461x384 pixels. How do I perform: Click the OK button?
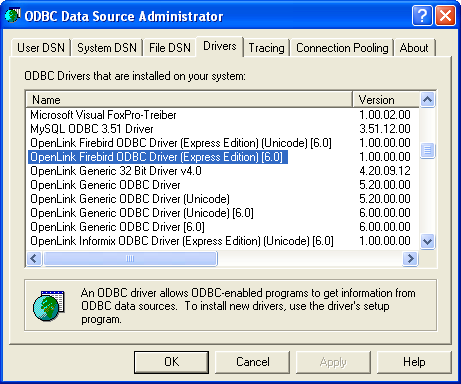click(171, 362)
